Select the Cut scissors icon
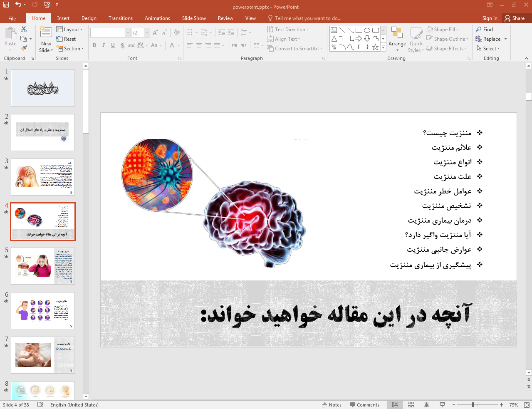Viewport: 532px width, 409px height. [24, 29]
